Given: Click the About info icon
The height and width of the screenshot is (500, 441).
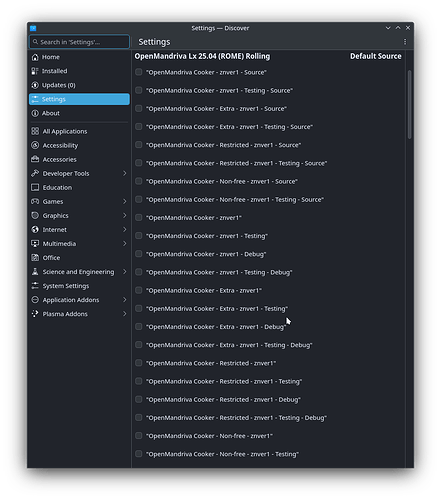Looking at the screenshot, I should [35, 113].
